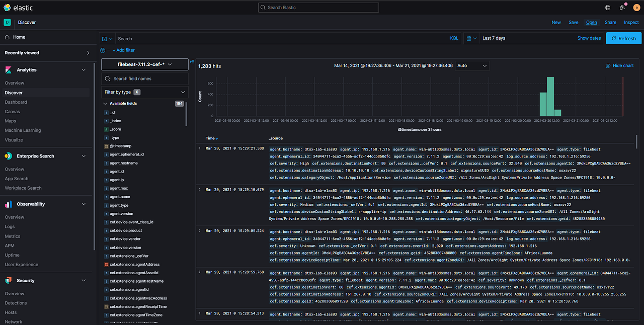644x325 pixels.
Task: Click the saved queries disk icon in search bar
Action: click(x=104, y=38)
